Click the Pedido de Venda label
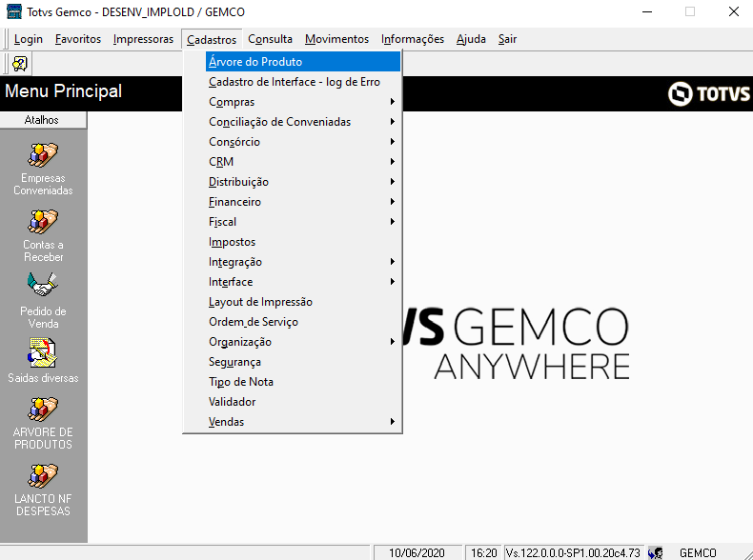 [43, 318]
